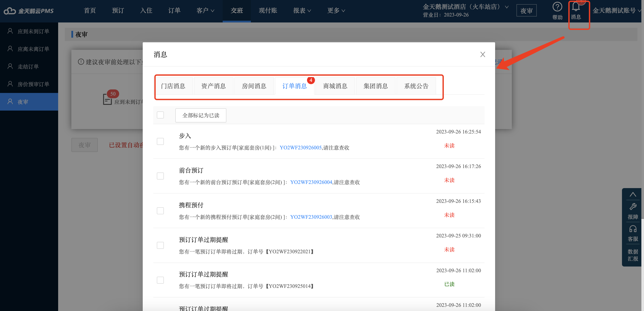Switch to the 集团消息 tab
Image resolution: width=644 pixels, height=311 pixels.
pyautogui.click(x=376, y=86)
